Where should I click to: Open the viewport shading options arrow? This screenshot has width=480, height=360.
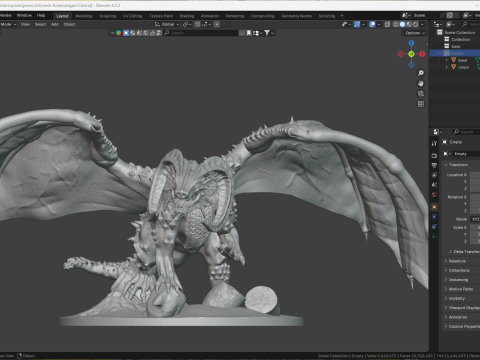(422, 24)
